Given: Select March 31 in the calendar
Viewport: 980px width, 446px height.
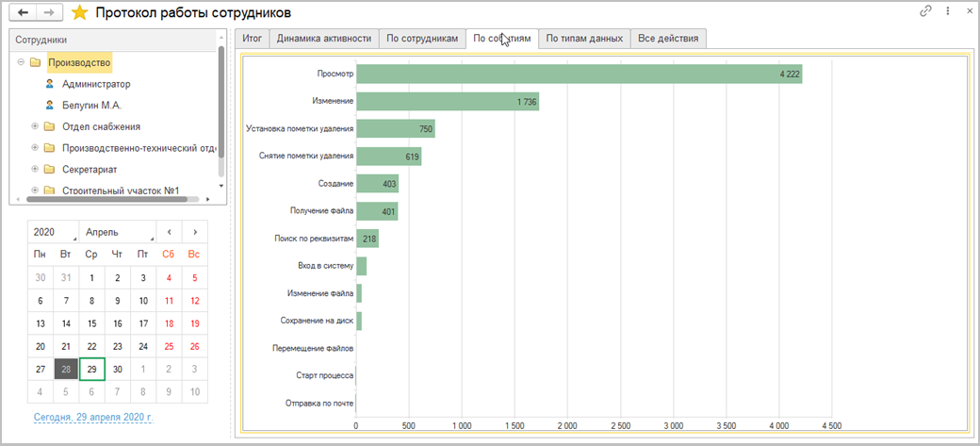Looking at the screenshot, I should point(66,278).
